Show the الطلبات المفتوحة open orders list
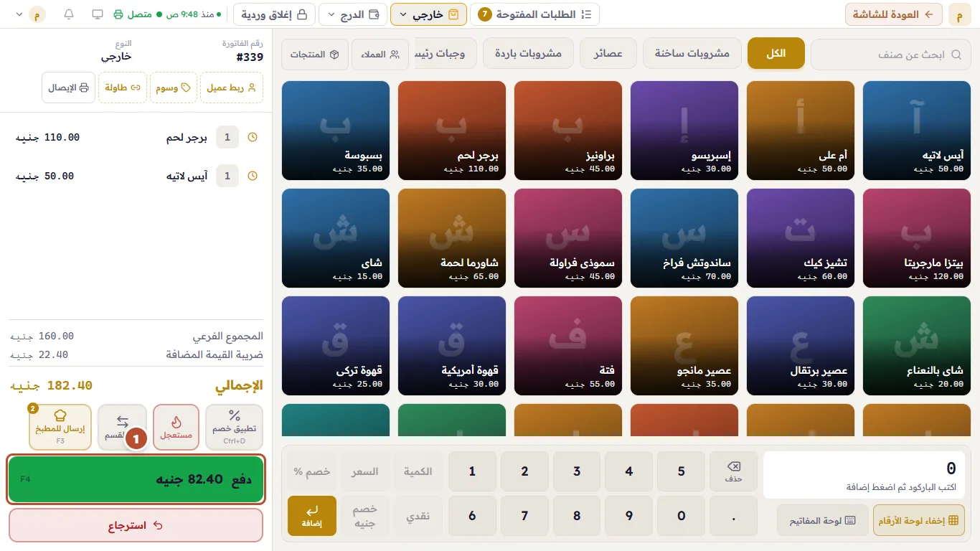 tap(535, 14)
